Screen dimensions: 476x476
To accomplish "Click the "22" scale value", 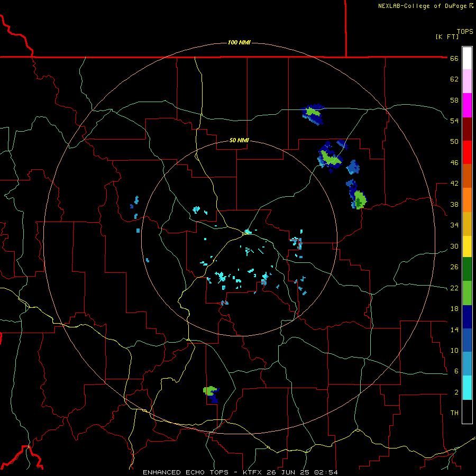I will (454, 288).
